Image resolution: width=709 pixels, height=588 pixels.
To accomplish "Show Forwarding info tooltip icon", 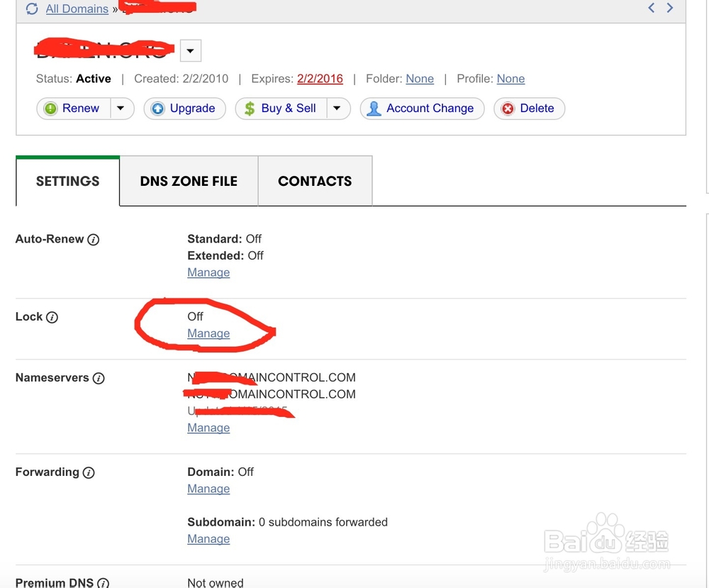I will (x=89, y=472).
